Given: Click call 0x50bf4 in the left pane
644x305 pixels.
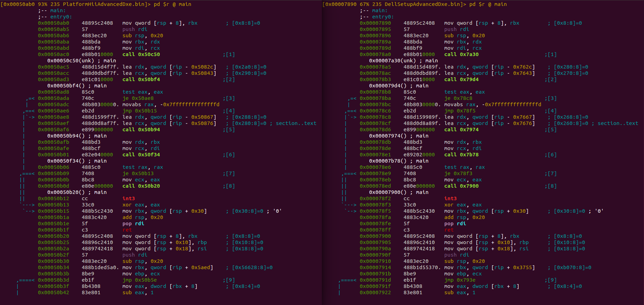Looking at the screenshot, I should pos(141,79).
